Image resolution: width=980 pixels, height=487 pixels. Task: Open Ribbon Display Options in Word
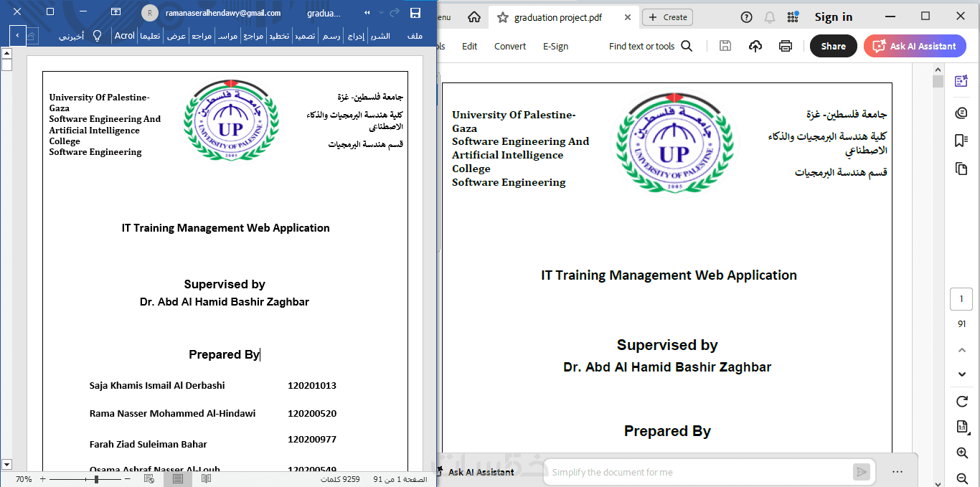(116, 12)
